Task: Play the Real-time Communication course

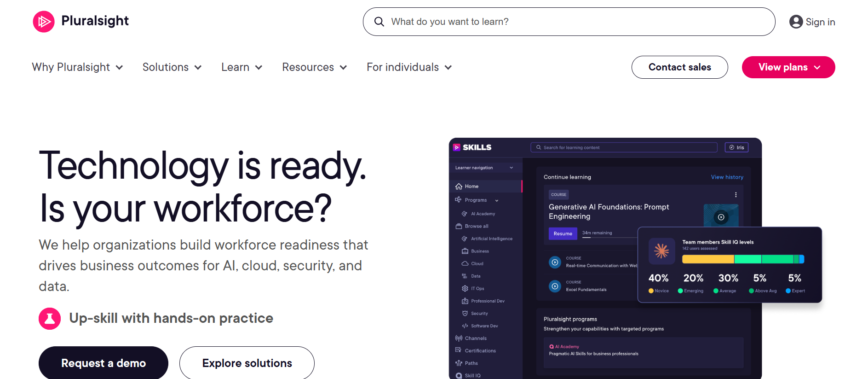Action: 555,262
